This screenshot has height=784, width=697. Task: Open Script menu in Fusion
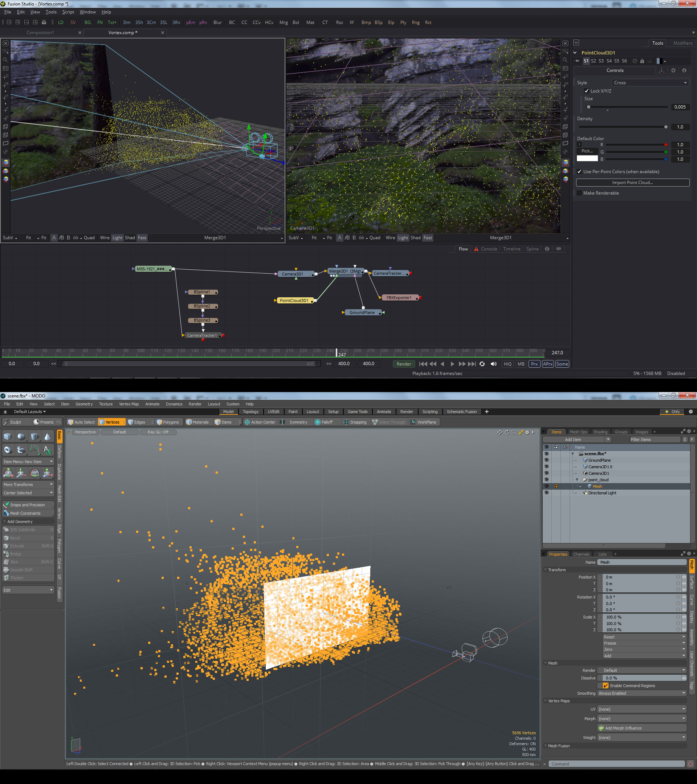click(68, 12)
